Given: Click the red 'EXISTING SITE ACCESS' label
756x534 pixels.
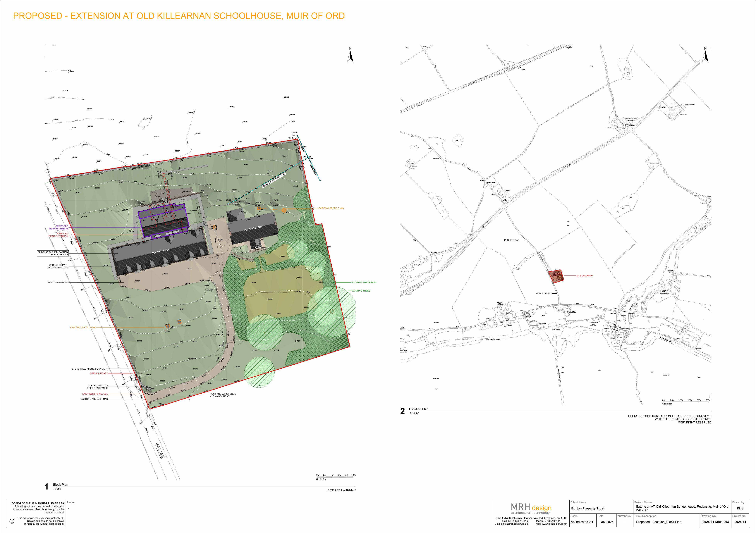Looking at the screenshot, I should (95, 394).
